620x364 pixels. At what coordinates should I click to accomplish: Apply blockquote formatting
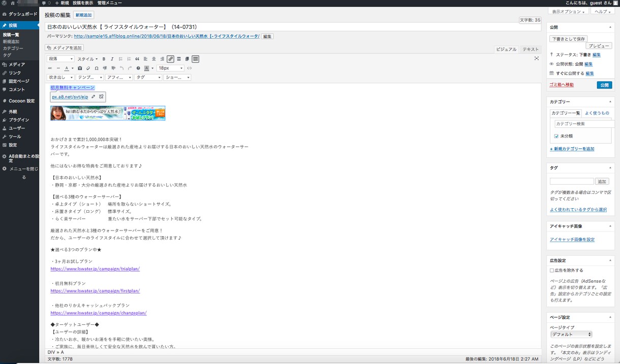tap(137, 59)
